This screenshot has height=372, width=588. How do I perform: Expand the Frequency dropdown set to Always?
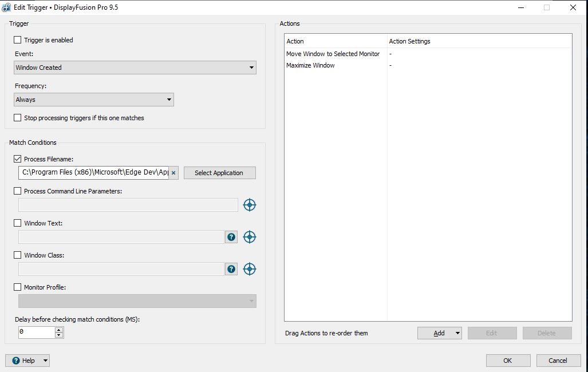tap(94, 100)
